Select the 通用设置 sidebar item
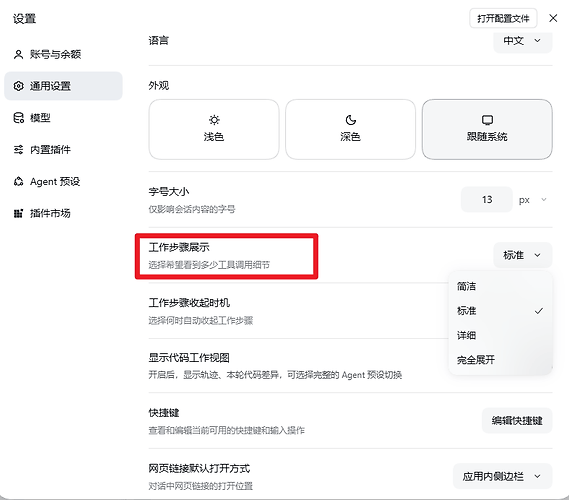The width and height of the screenshot is (569, 500). 63,86
